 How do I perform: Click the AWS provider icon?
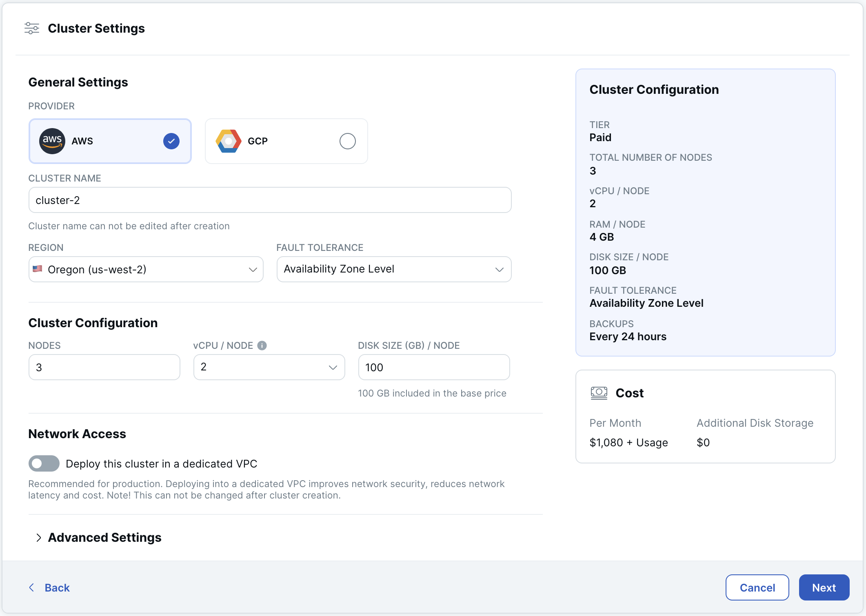pyautogui.click(x=53, y=141)
